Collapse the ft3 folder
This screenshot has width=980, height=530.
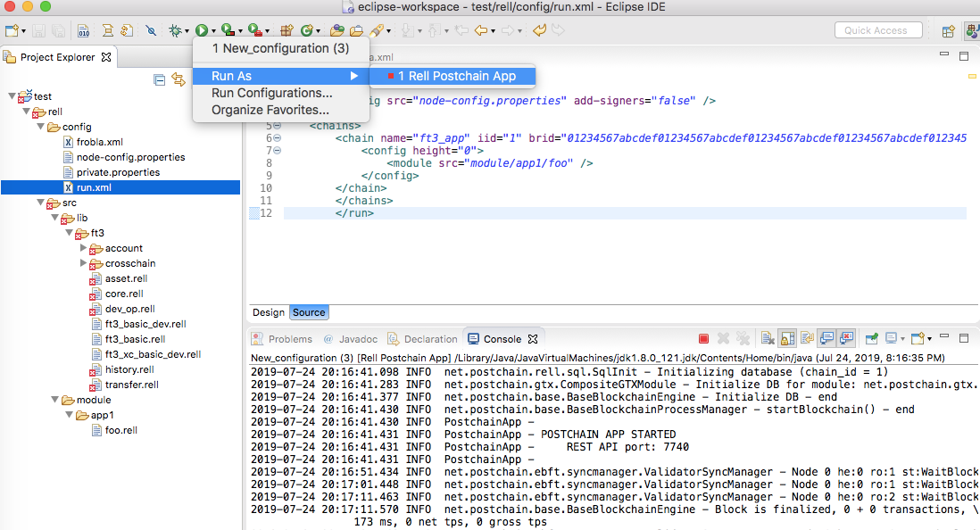(x=70, y=233)
